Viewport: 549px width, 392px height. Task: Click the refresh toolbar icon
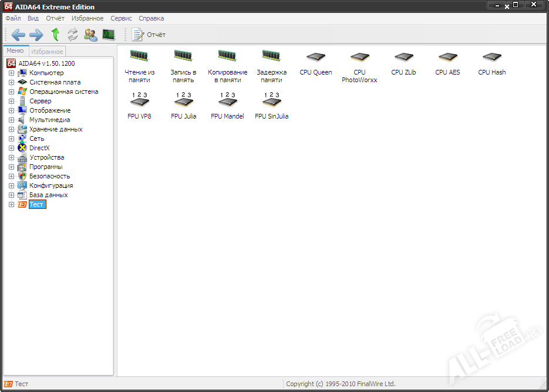tap(73, 35)
